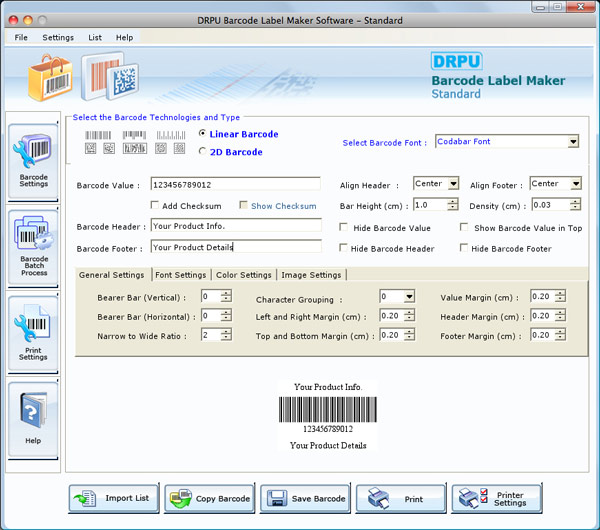Click the postal-style barcode sample thumbnail
The image size is (600, 530).
click(x=171, y=135)
